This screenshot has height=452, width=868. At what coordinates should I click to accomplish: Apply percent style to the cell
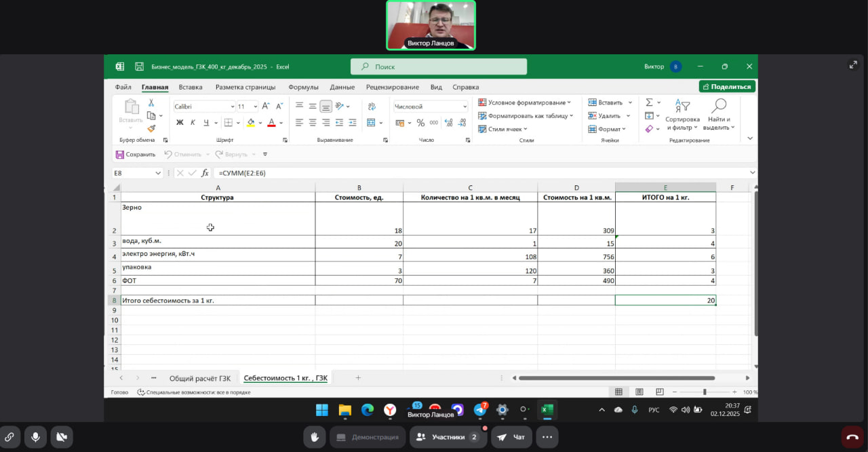coord(420,123)
